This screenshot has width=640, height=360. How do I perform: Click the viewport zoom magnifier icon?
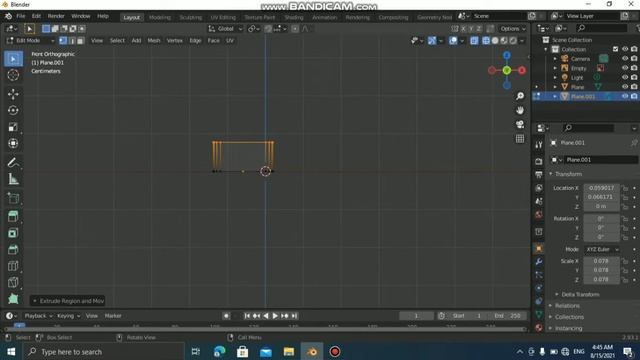pos(520,96)
